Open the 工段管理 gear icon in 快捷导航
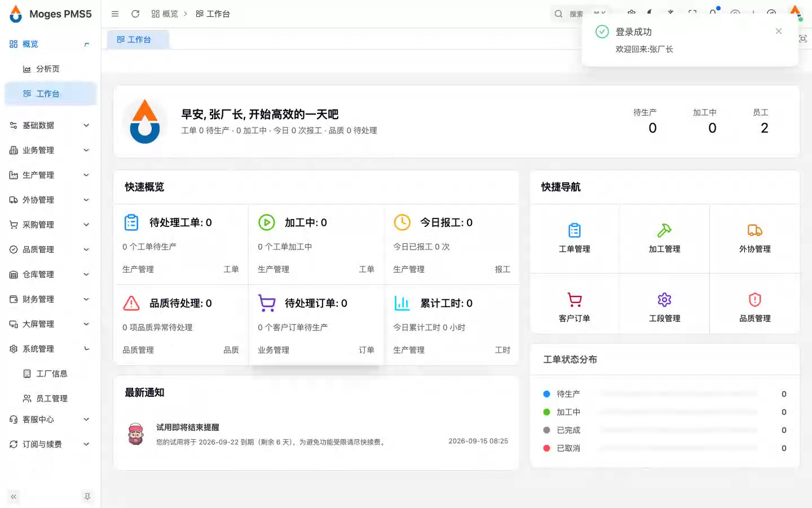 [x=664, y=300]
